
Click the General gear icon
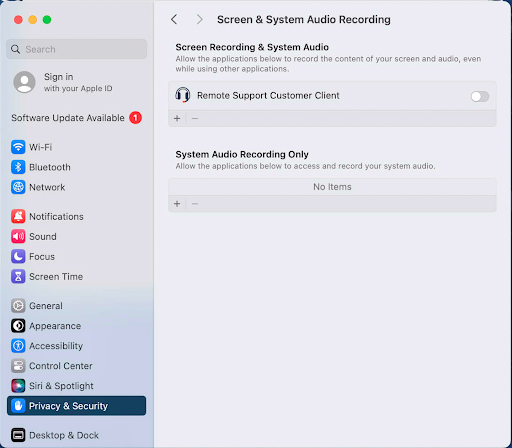tap(18, 306)
